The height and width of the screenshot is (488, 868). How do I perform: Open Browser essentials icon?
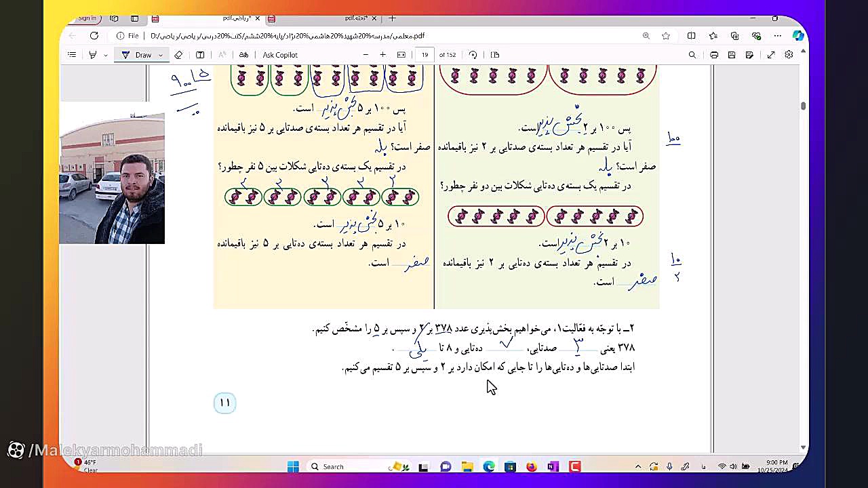pos(757,36)
